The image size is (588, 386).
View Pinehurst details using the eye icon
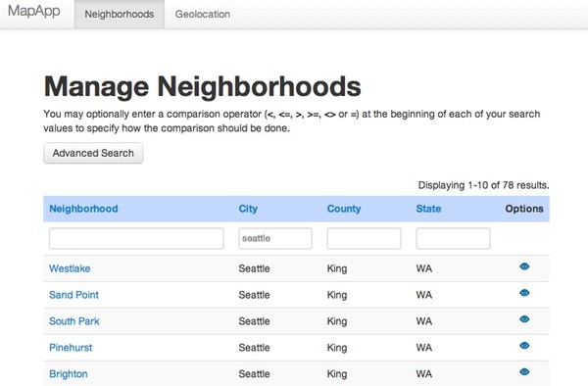pos(524,346)
